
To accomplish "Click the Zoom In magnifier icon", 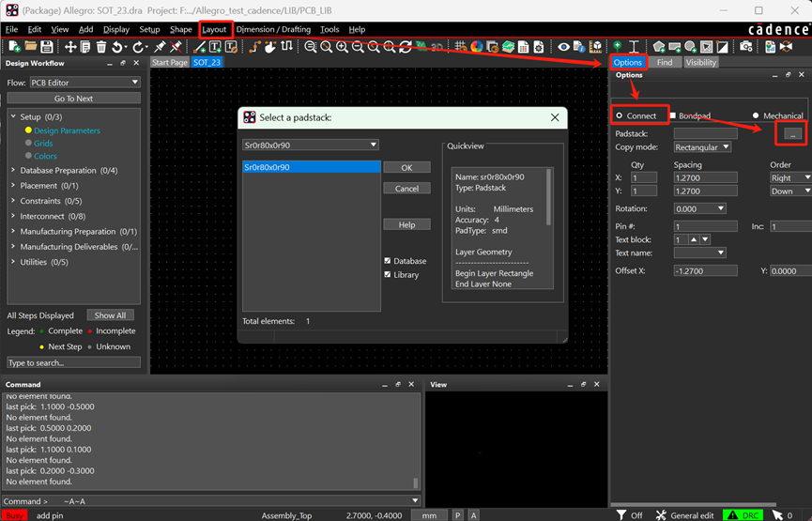I will [342, 47].
